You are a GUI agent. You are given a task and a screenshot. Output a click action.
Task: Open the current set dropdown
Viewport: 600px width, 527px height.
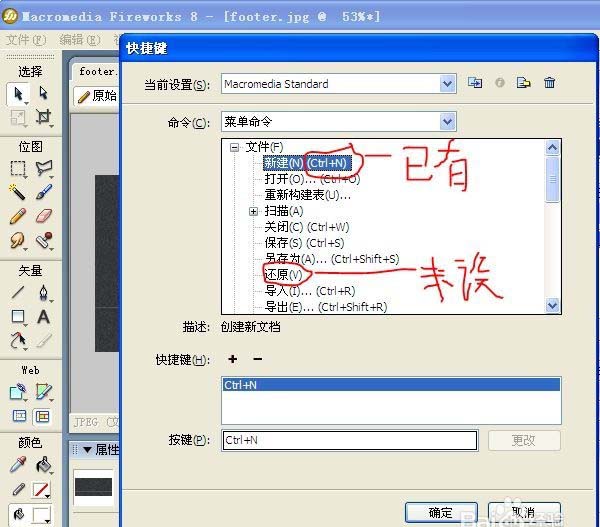(447, 84)
